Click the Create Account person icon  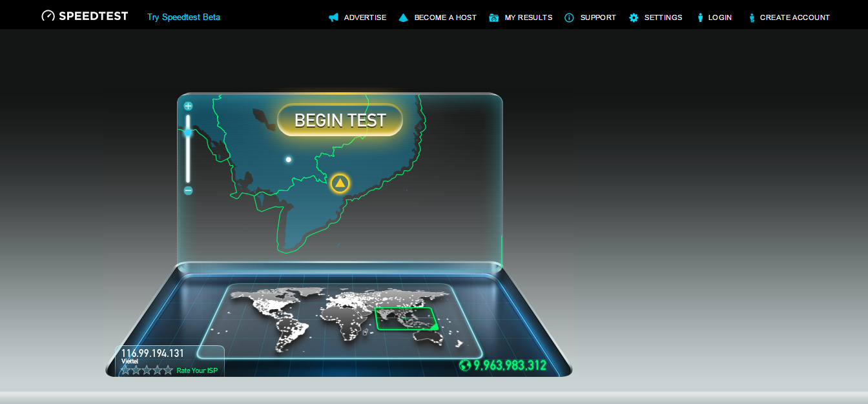pyautogui.click(x=752, y=17)
